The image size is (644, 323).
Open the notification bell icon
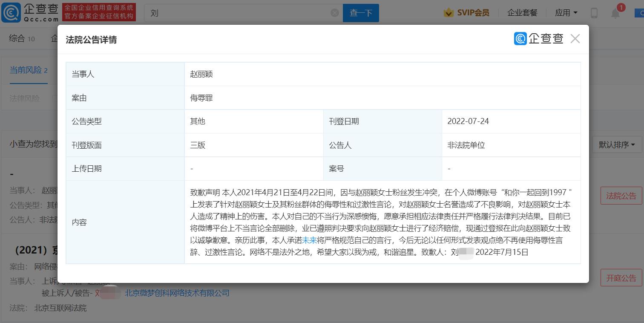[x=615, y=13]
